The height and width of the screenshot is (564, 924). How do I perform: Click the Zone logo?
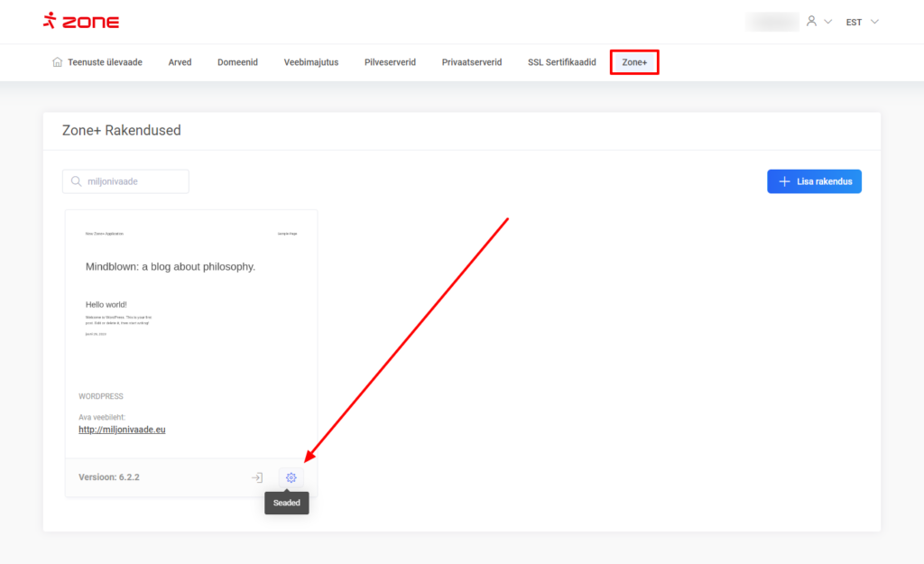click(x=81, y=21)
